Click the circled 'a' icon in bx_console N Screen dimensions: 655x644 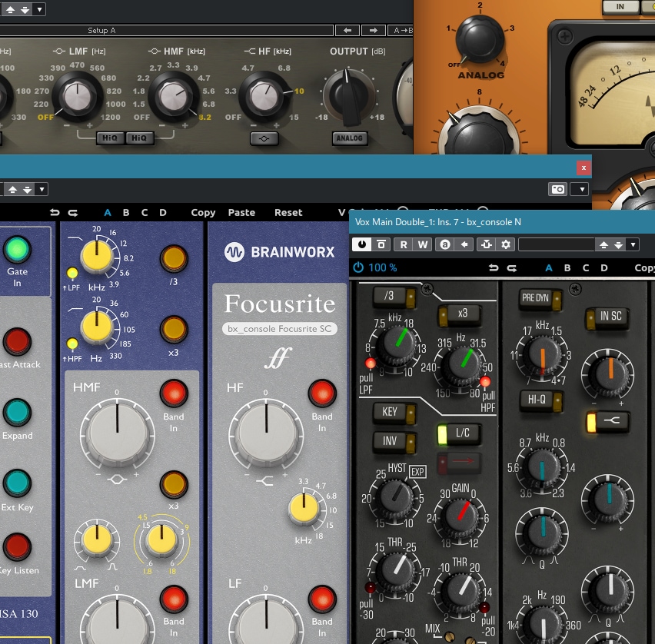coord(445,244)
